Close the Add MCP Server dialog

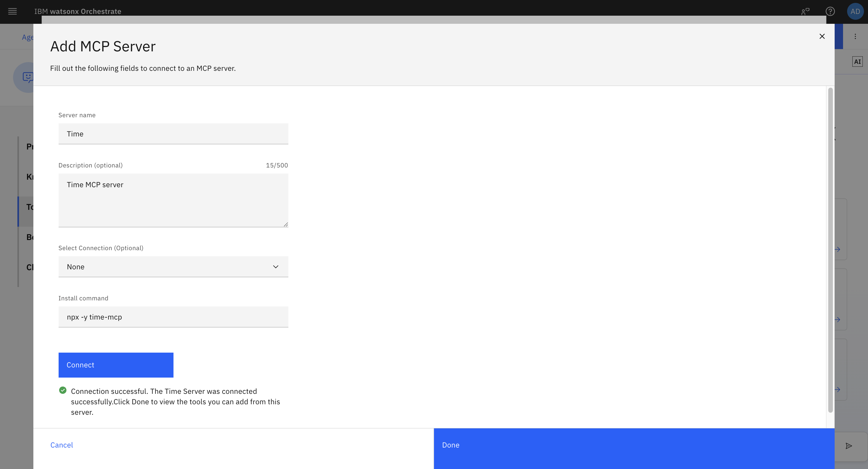tap(822, 36)
